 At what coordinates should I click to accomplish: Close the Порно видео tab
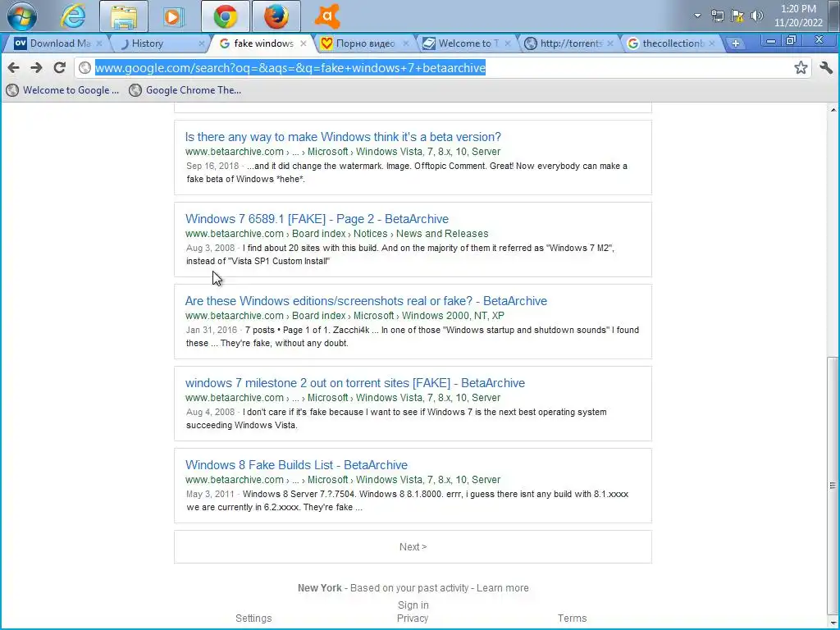point(406,43)
